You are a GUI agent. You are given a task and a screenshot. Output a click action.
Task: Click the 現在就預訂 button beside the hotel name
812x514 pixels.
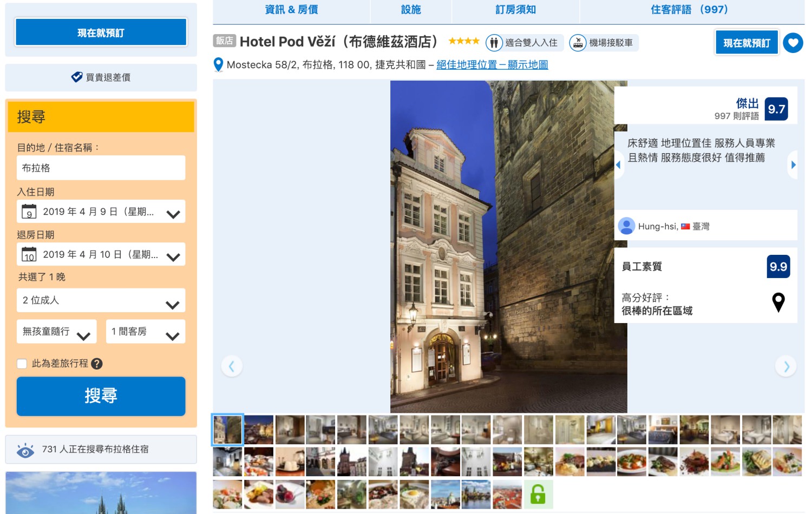(747, 43)
